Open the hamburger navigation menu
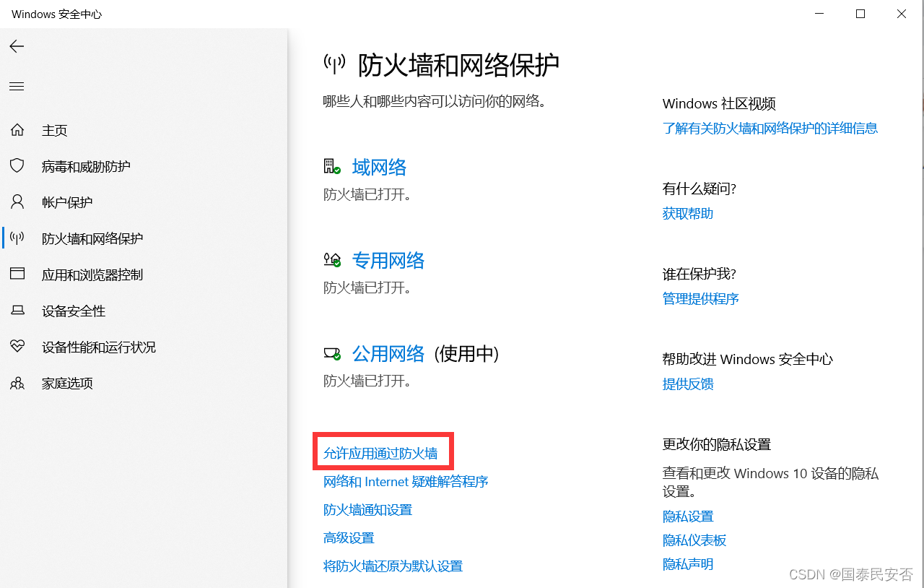924x588 pixels. pyautogui.click(x=17, y=87)
